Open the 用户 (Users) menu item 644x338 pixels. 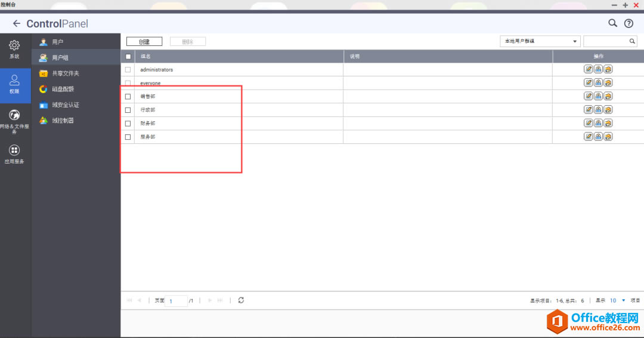76,42
